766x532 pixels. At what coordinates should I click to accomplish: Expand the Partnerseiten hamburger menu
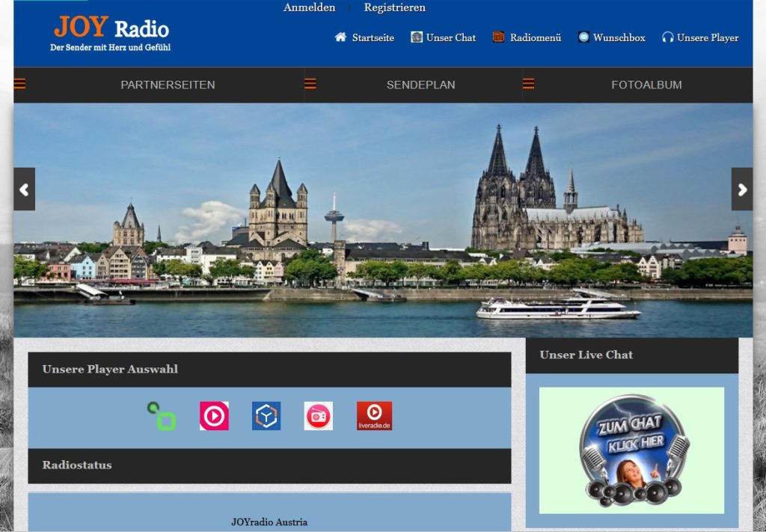20,84
